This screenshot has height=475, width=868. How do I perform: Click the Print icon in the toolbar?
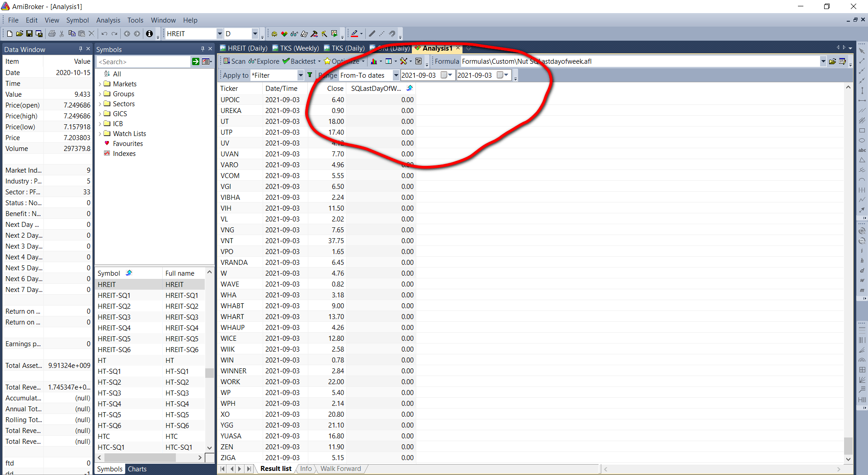(52, 34)
